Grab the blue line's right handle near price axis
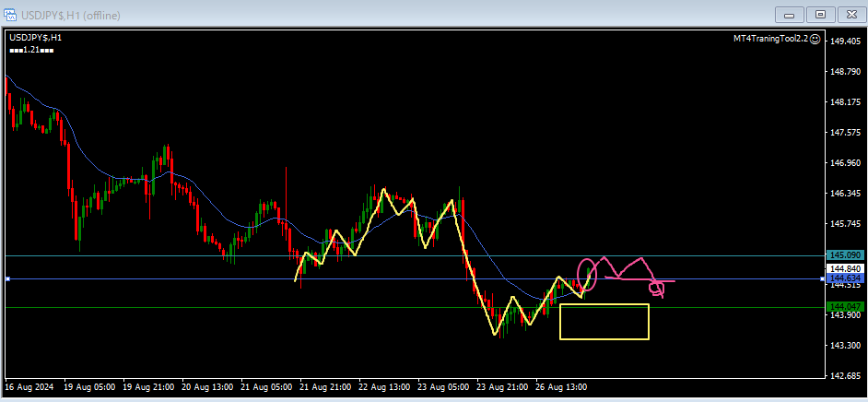Screen dimensions: 868x402 823,278
